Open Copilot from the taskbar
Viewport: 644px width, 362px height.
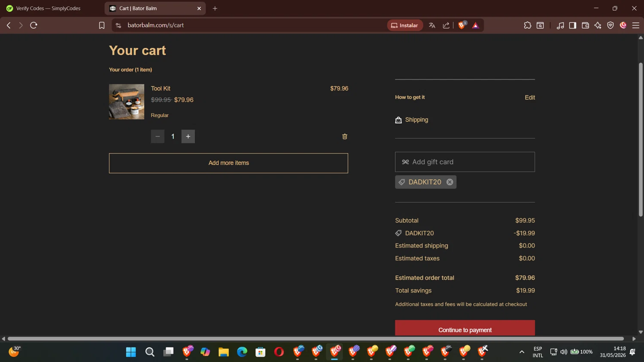coord(205,352)
